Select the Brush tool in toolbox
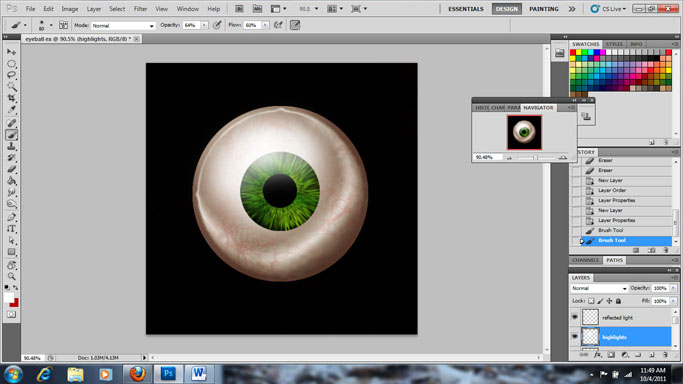The image size is (683, 384). tap(11, 135)
